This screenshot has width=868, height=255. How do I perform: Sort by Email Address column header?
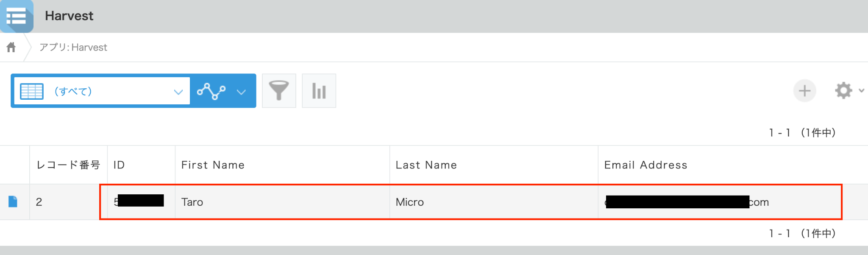click(645, 165)
